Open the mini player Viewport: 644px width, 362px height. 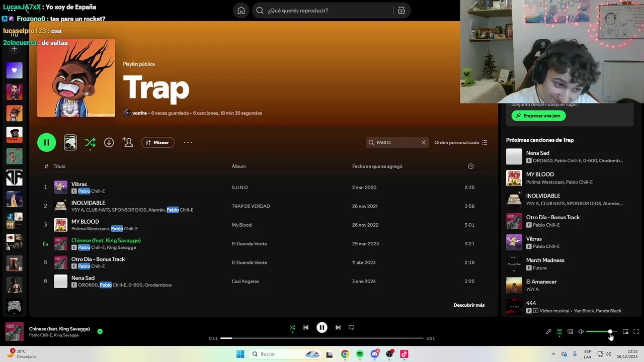click(x=626, y=332)
